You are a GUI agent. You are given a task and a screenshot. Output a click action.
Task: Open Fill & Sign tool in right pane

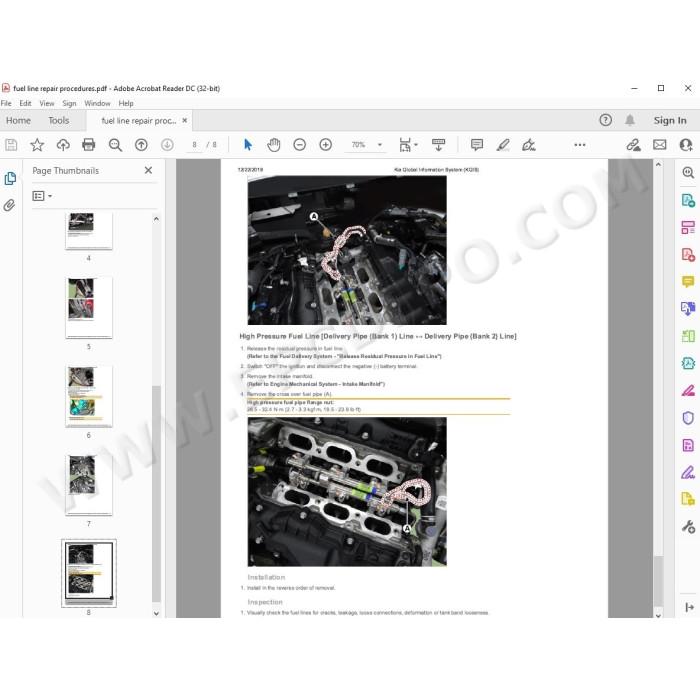point(688,472)
